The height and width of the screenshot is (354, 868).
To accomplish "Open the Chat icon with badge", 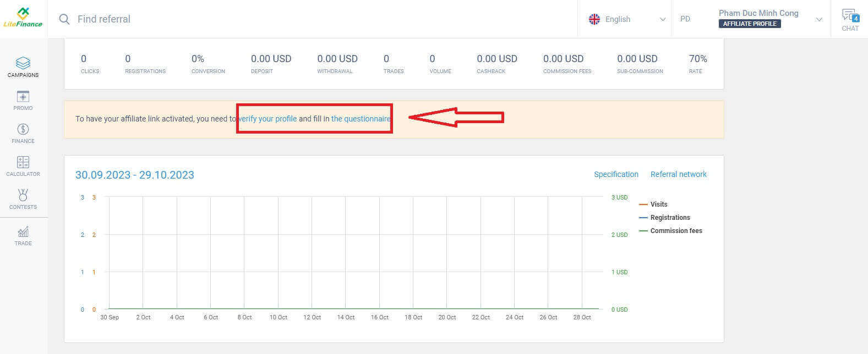I will pos(850,16).
